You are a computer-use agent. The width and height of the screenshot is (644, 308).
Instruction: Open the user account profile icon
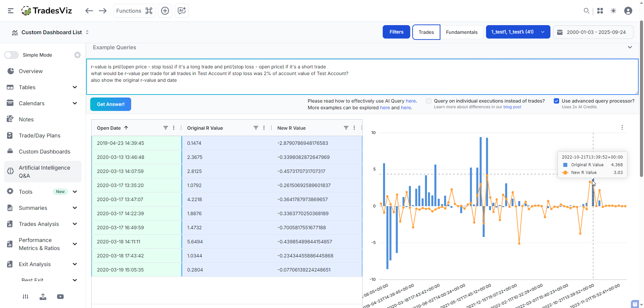[x=628, y=11]
